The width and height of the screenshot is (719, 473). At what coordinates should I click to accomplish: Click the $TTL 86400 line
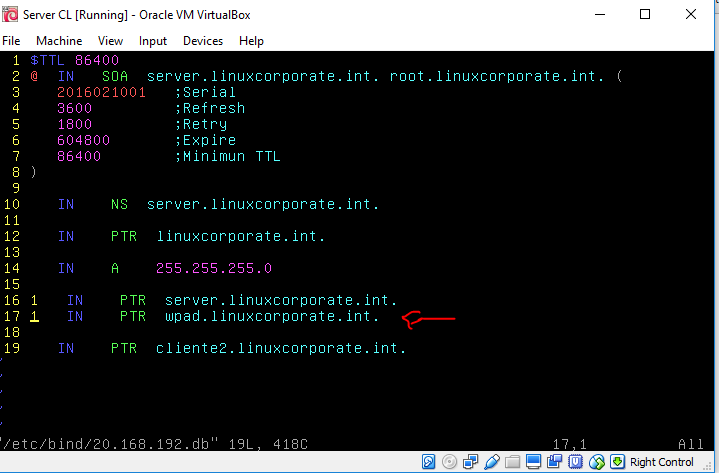point(74,60)
